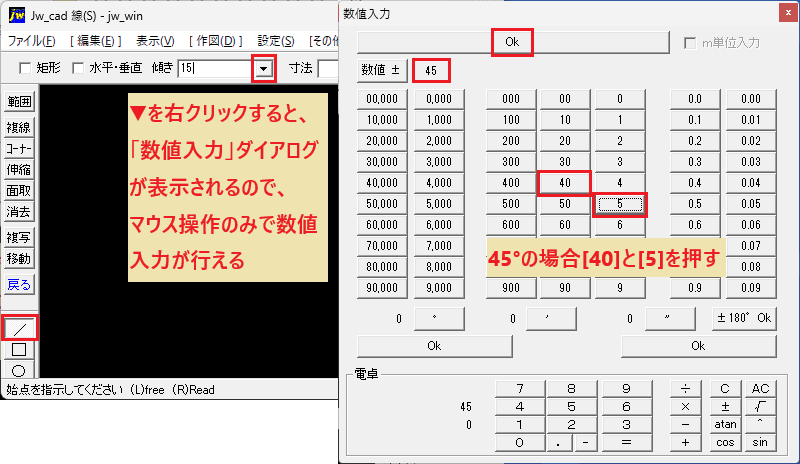
Task: Click the calculator atan key
Action: [725, 425]
